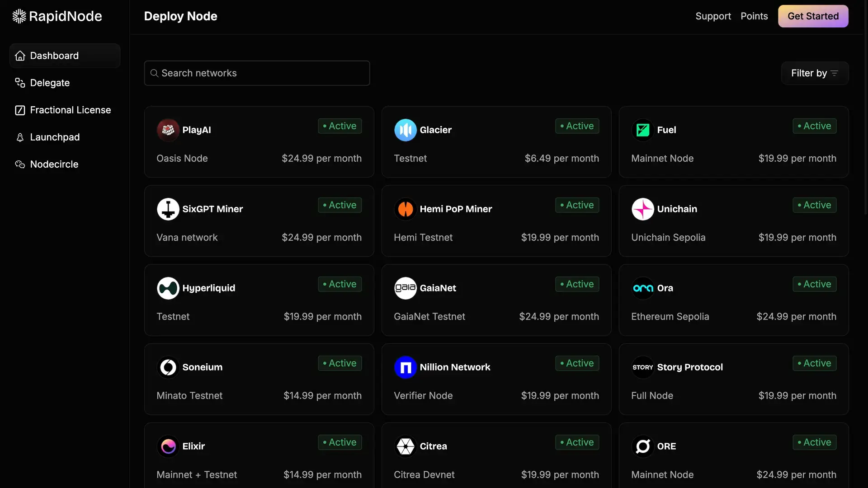Viewport: 868px width, 488px height.
Task: Select Nodecircle in the sidebar
Action: click(x=54, y=164)
